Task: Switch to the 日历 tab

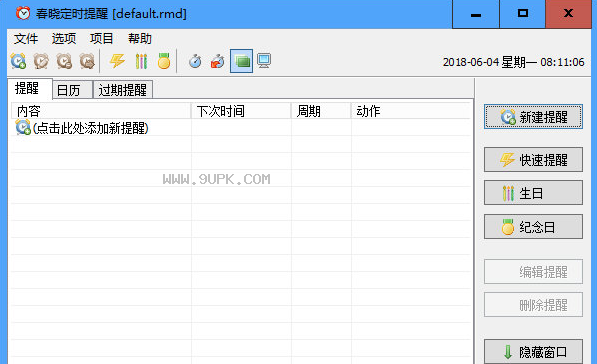Action: point(72,90)
